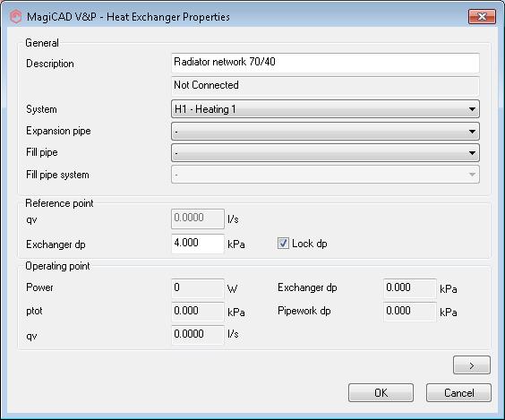Click the Power value field showing 0

pos(197,288)
